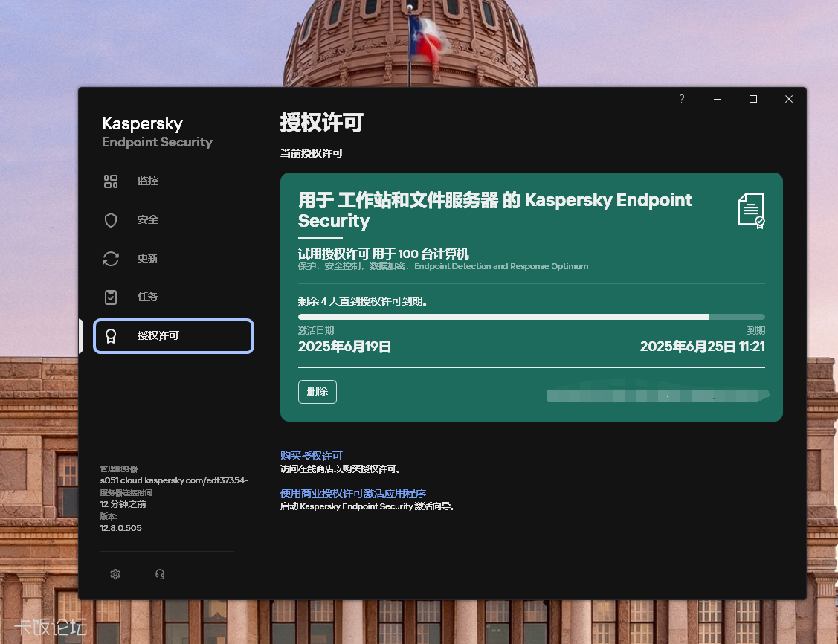Click the license remaining-days progress bar
Screen dimensions: 838x644
(x=531, y=317)
